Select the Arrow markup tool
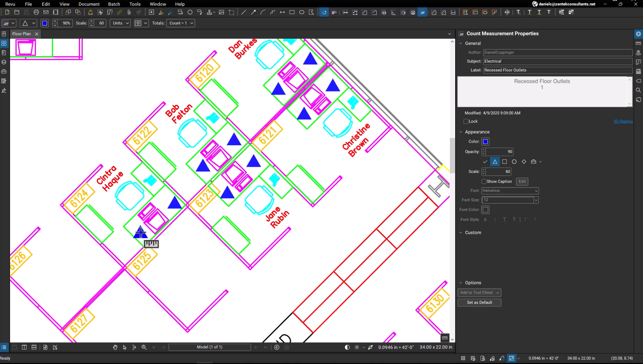643x364 pixels. (253, 13)
